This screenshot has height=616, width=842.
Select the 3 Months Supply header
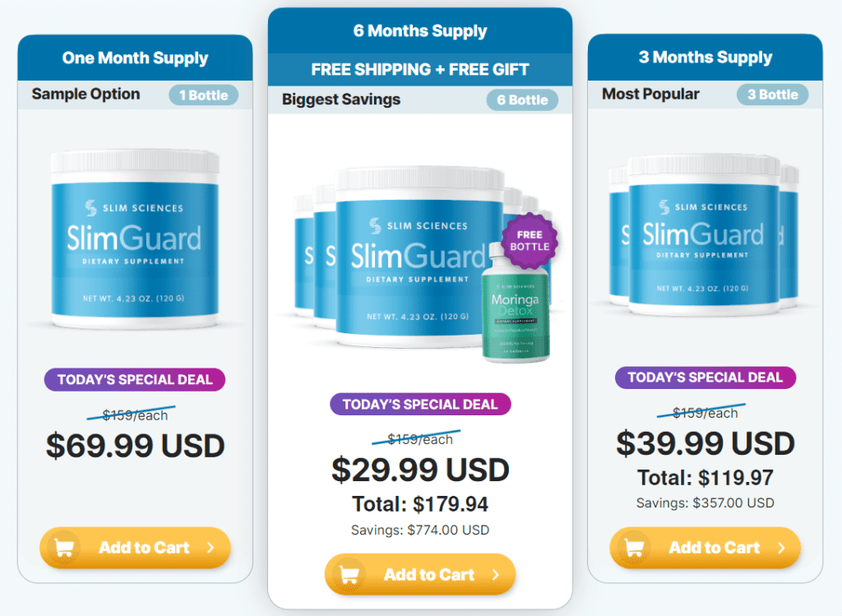[705, 57]
